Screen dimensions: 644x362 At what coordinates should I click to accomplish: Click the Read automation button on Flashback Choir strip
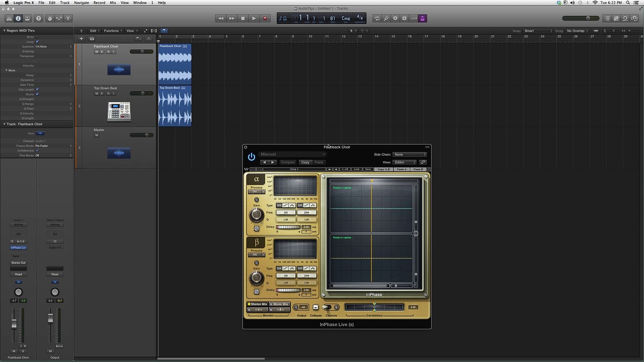click(x=18, y=274)
